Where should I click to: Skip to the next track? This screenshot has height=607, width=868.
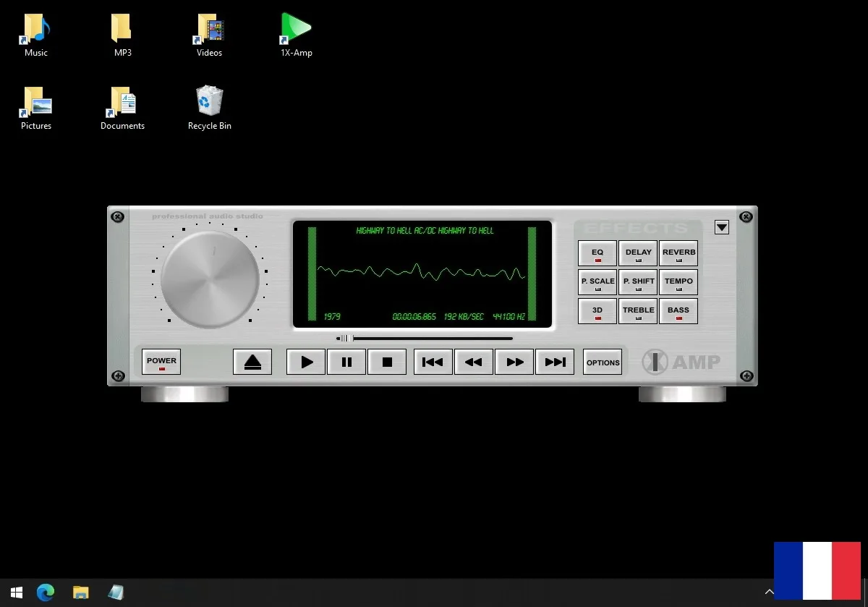point(555,362)
